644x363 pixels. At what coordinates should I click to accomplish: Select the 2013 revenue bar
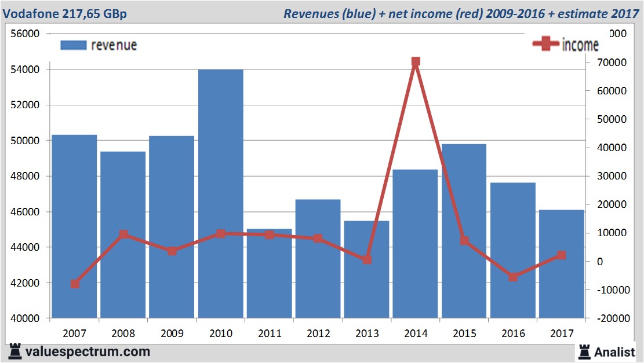coord(367,269)
